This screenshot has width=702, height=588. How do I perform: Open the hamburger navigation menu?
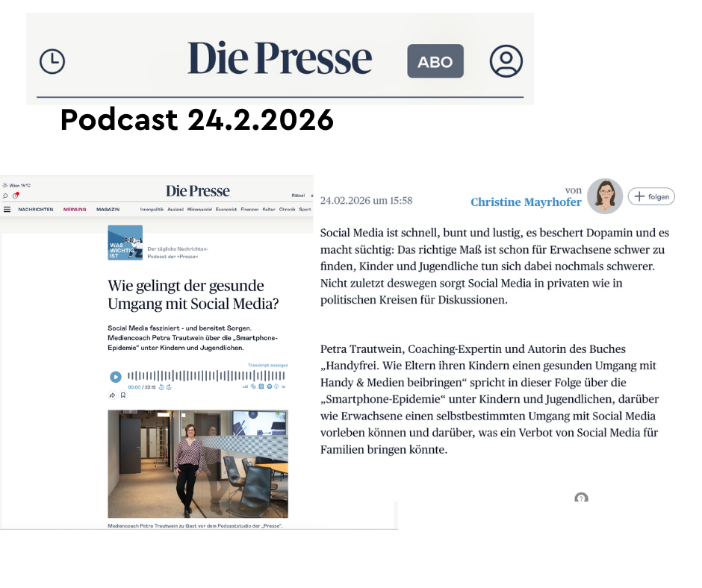tap(7, 210)
